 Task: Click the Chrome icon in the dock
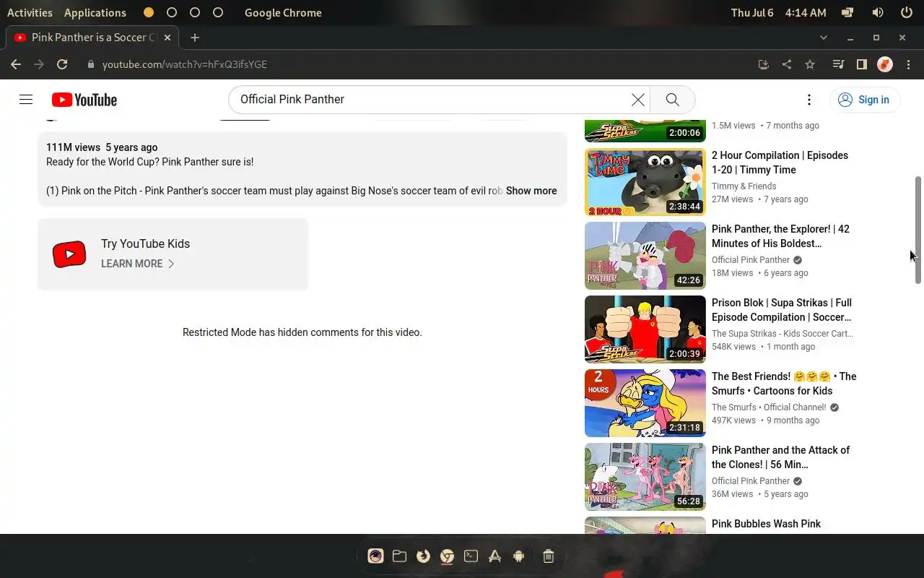tap(447, 556)
